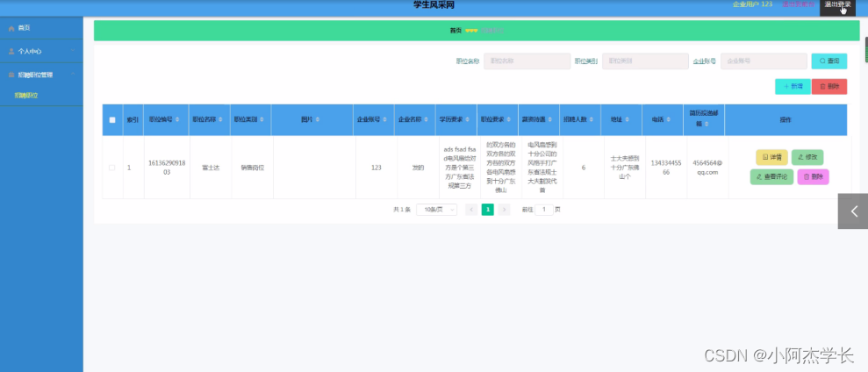Click the 销售岗位 category cell
This screenshot has width=868, height=372.
(253, 168)
